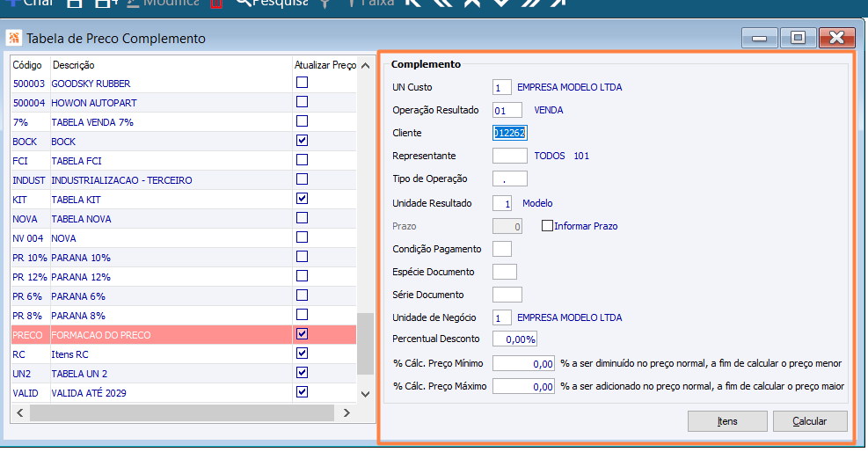Toggle Atualizar Preço for HOWON AUTOPART
Screen dimensions: 868x452
point(302,102)
